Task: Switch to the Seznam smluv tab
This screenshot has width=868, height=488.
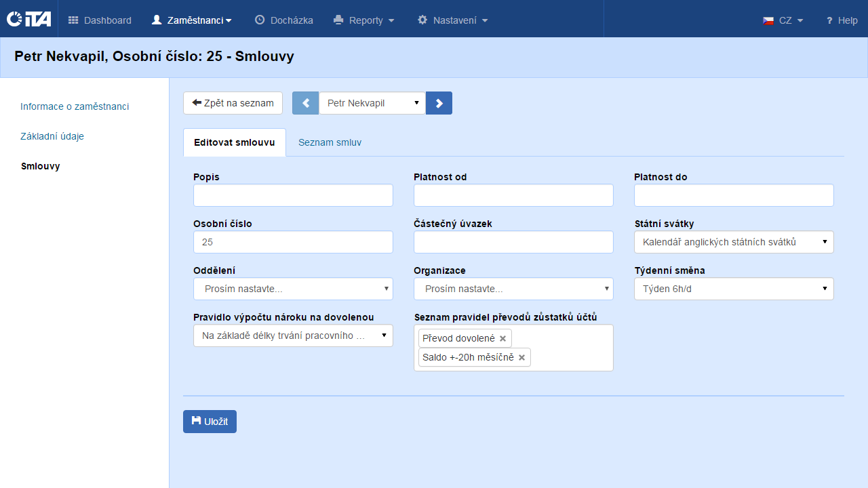Action: pyautogui.click(x=330, y=143)
